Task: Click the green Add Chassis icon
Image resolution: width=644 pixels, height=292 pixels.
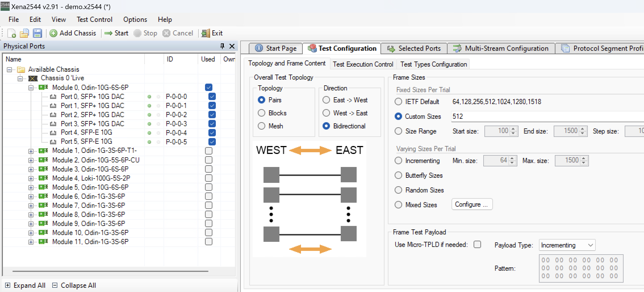Action: tap(53, 33)
